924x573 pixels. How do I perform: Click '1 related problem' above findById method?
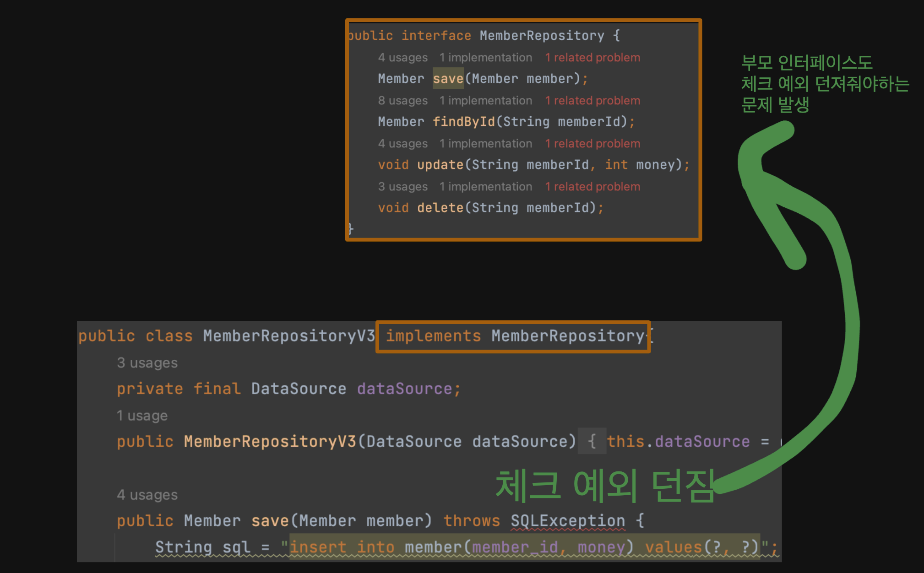click(592, 101)
